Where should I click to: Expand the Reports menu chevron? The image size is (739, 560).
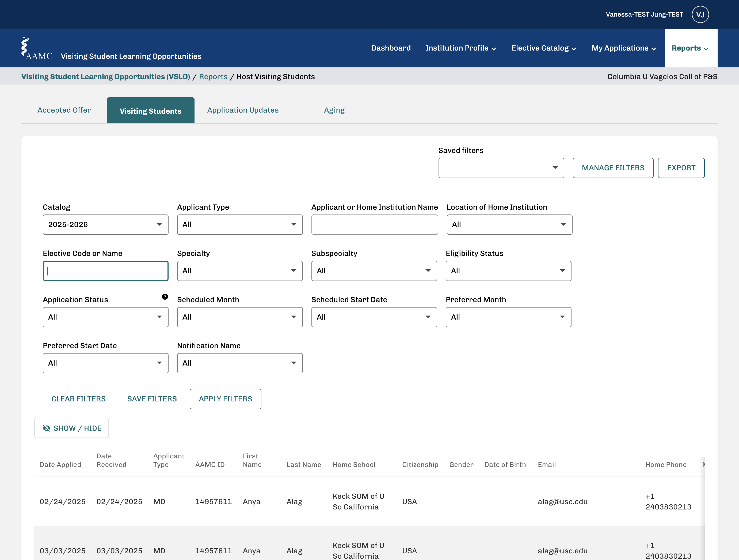click(x=706, y=49)
